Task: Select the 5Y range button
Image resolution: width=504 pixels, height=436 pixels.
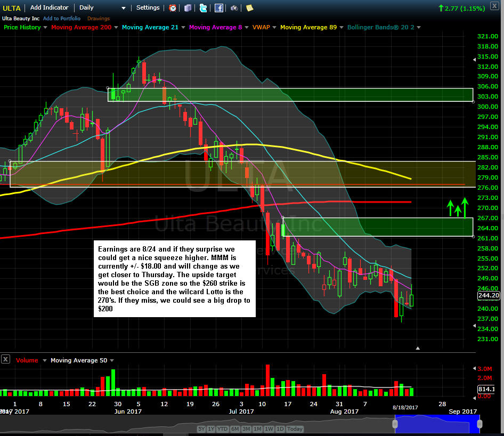Action: tap(201, 429)
